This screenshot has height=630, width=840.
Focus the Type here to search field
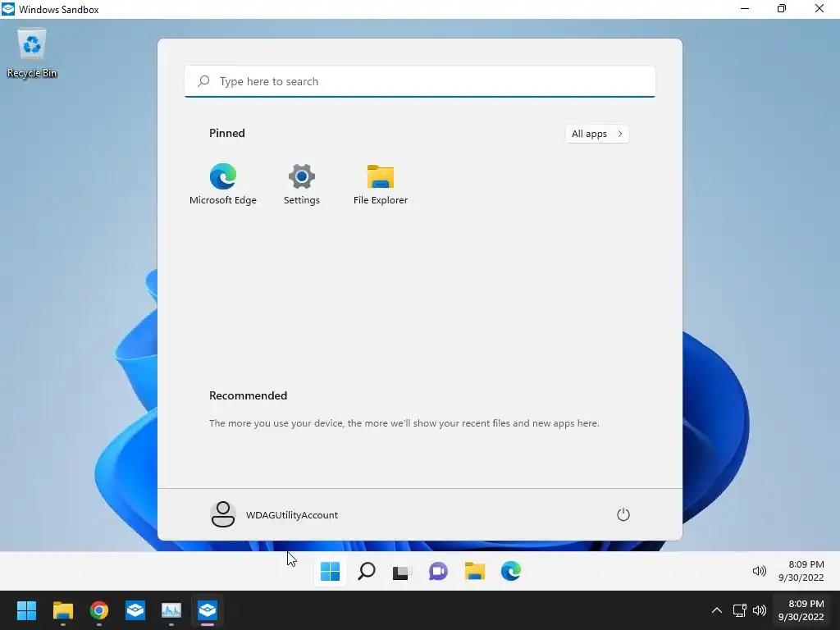tap(420, 81)
